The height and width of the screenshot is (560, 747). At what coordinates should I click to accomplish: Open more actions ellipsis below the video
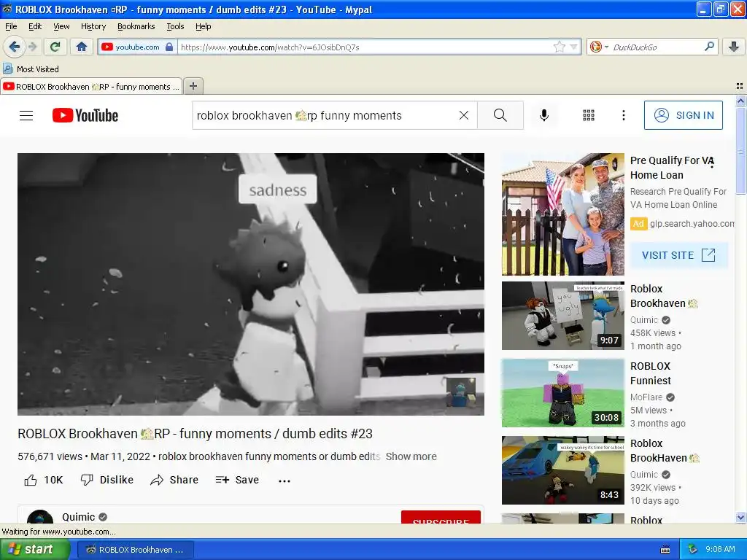(285, 481)
